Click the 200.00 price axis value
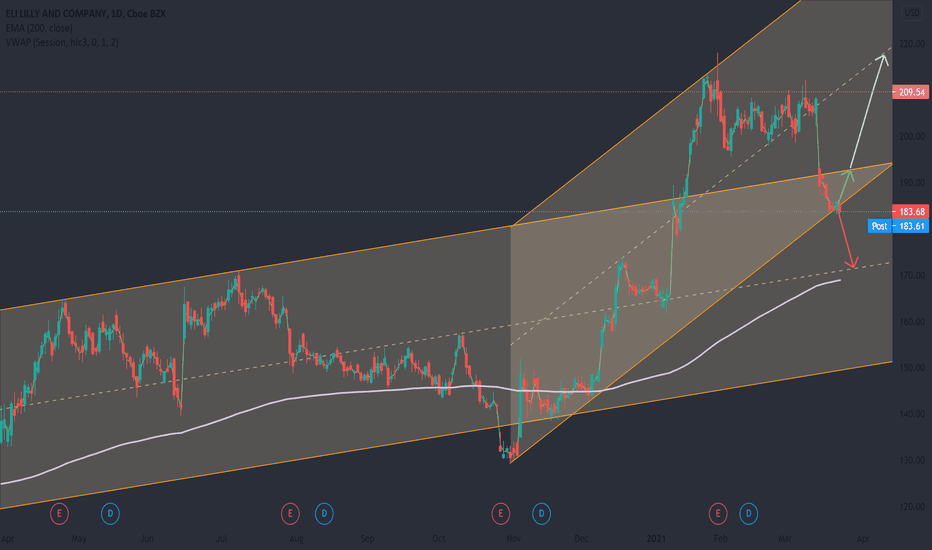 click(x=912, y=137)
